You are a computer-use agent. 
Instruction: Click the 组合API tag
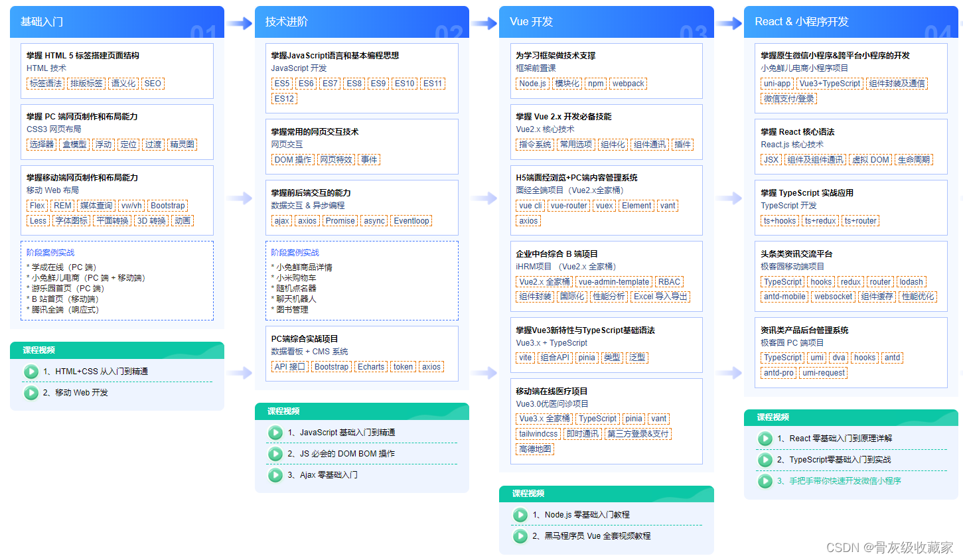pos(555,358)
